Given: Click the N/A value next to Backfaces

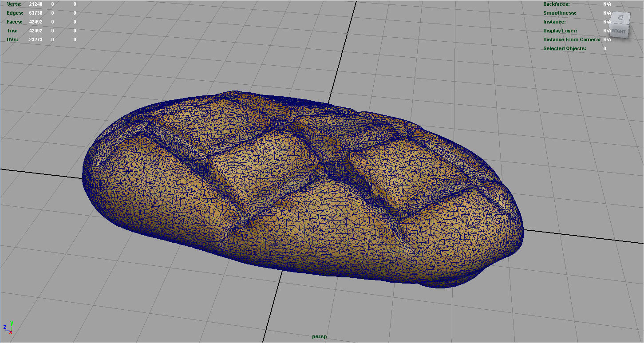Looking at the screenshot, I should 607,4.
